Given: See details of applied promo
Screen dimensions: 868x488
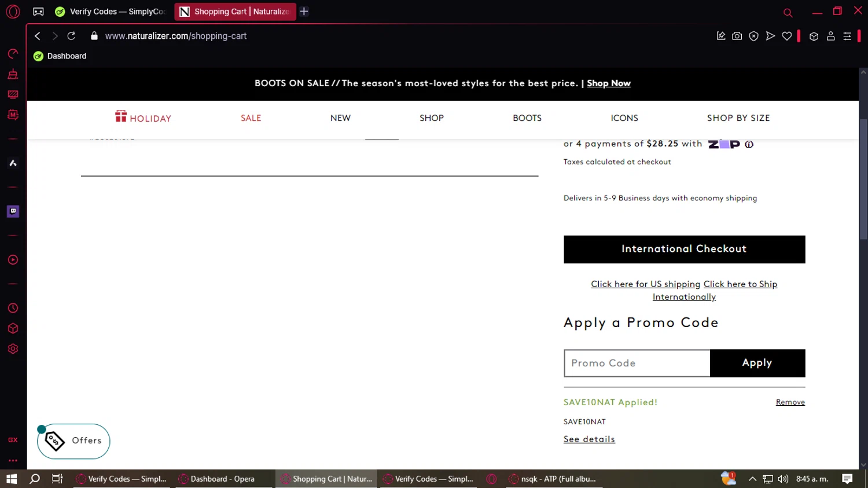Looking at the screenshot, I should [x=589, y=439].
